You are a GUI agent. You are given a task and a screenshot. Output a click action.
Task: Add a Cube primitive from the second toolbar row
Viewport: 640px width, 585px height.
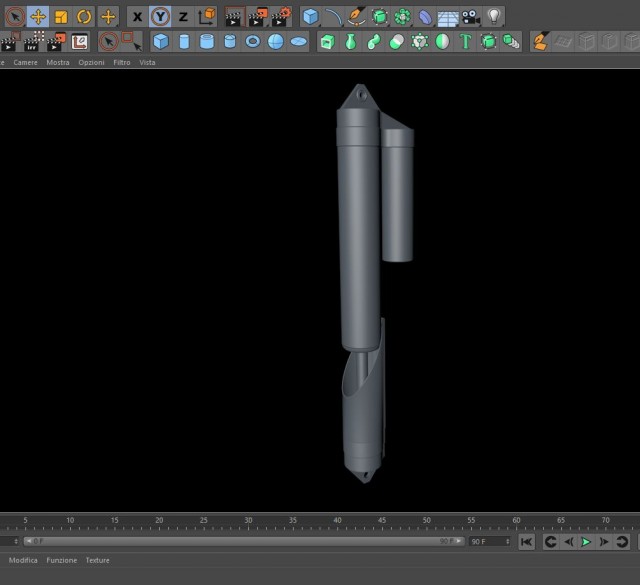pos(161,41)
